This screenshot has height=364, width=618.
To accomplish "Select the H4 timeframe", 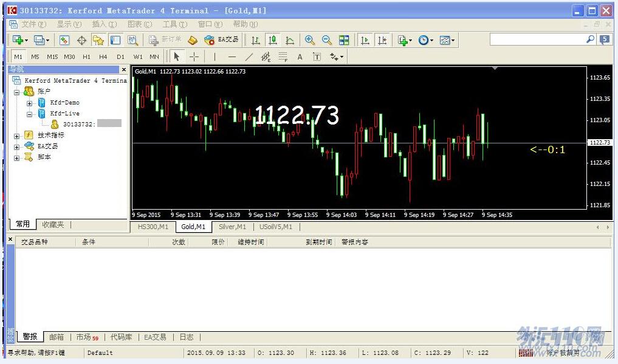I will 103,57.
